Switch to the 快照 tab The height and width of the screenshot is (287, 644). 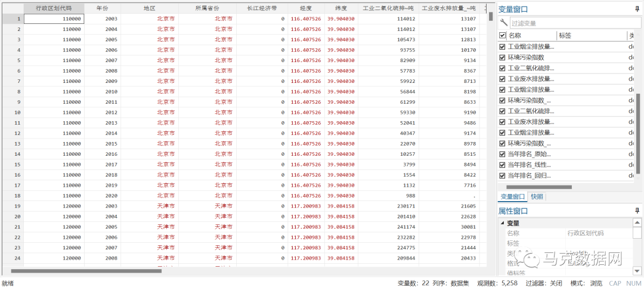click(537, 196)
